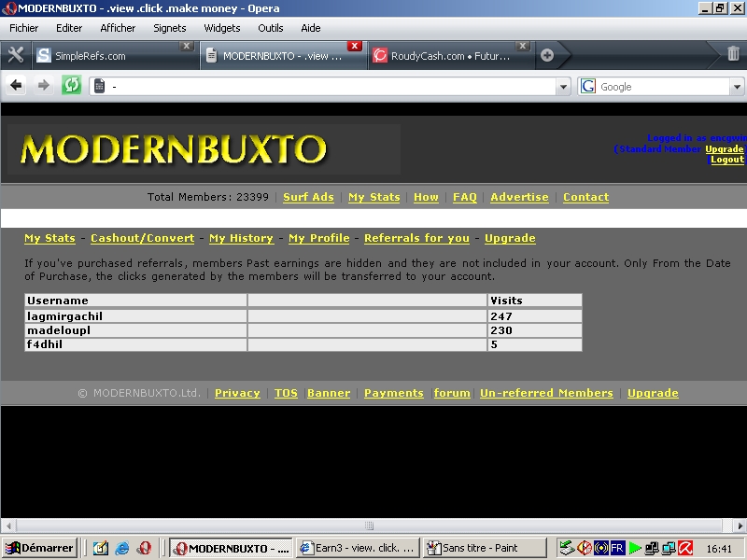Switch to Earn3 taskbar window
Screen dimensions: 747x560
click(x=358, y=548)
